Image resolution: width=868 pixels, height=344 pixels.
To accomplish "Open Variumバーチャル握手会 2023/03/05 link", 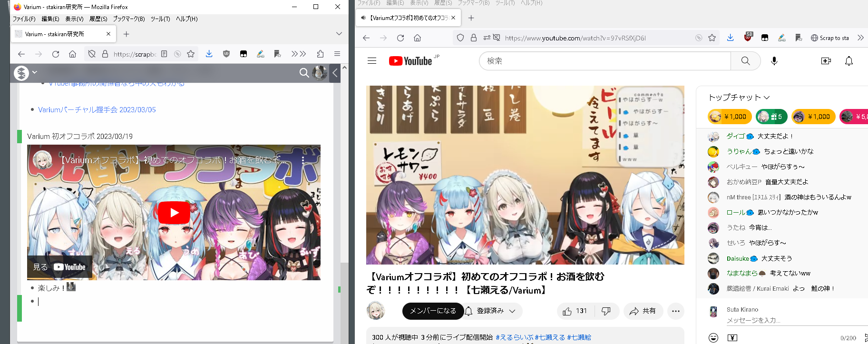I will [x=97, y=110].
